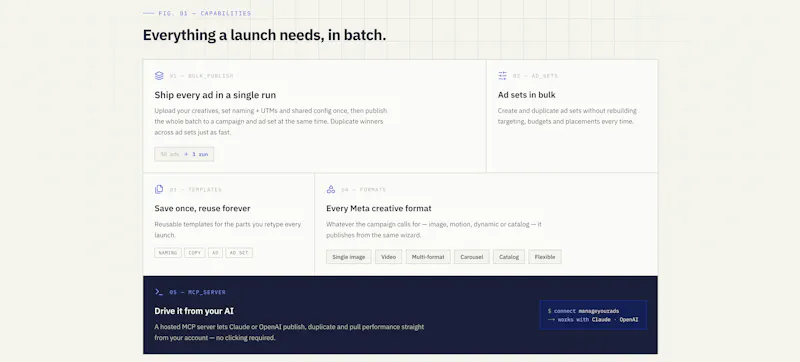800x362 pixels.
Task: Click the 'Upload your creatives' description paragraph
Action: (271, 121)
